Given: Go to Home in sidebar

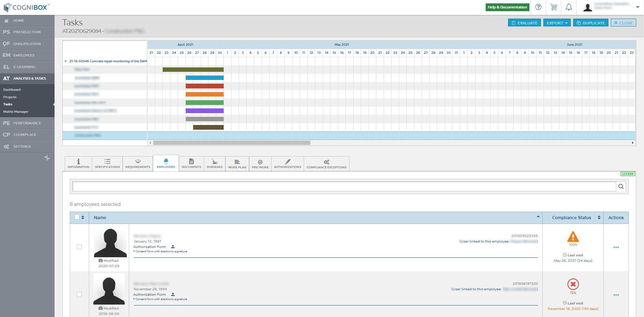Looking at the screenshot, I should pyautogui.click(x=27, y=21).
